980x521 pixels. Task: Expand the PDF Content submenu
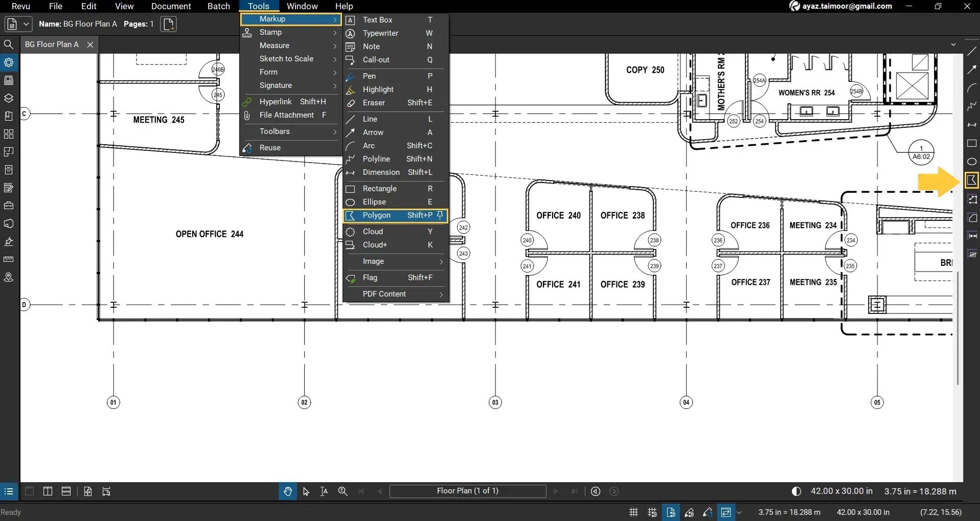pyautogui.click(x=395, y=294)
